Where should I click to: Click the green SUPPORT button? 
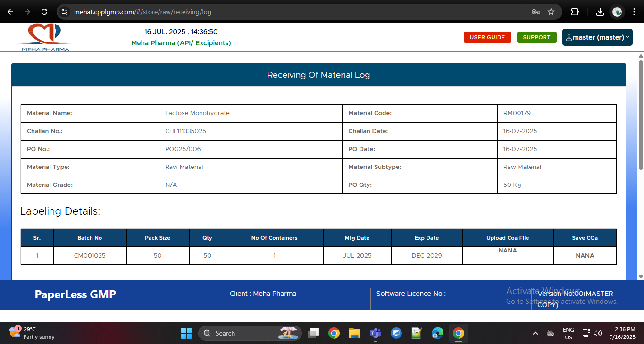tap(536, 37)
